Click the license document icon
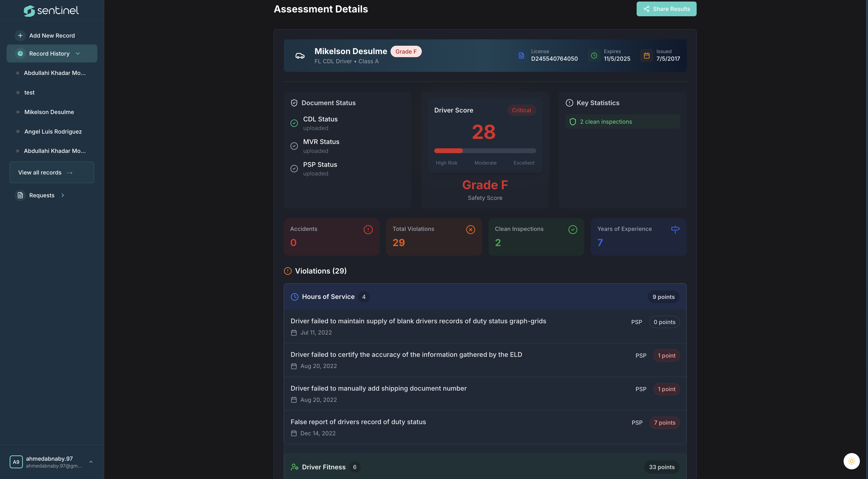Image resolution: width=868 pixels, height=479 pixels. coord(521,56)
